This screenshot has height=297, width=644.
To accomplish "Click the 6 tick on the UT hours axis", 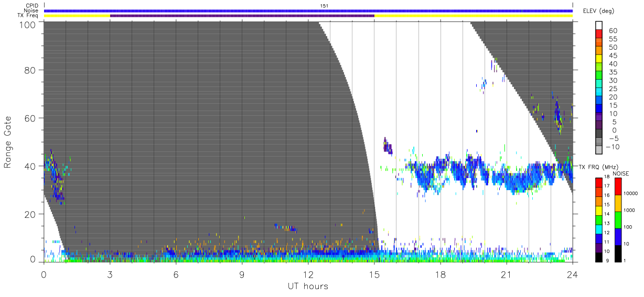I will [x=176, y=274].
